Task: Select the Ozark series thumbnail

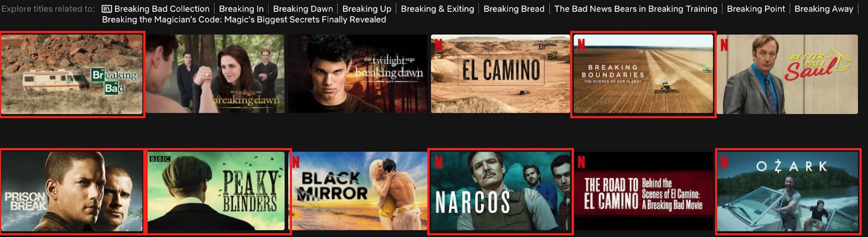Action: coord(787,191)
